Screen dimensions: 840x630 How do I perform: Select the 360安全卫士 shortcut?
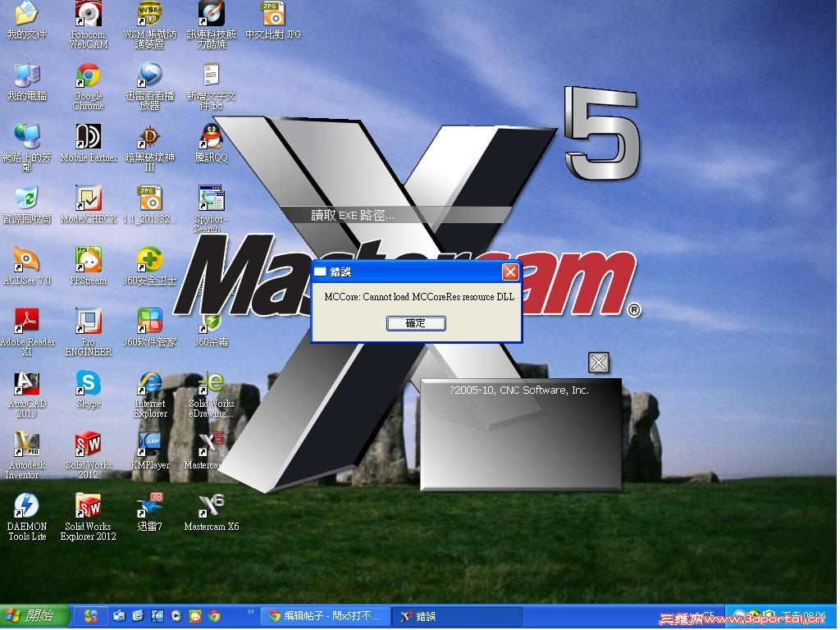[x=150, y=267]
